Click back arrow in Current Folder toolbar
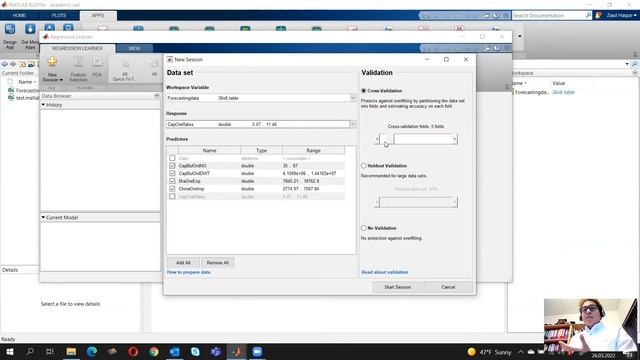This screenshot has height=360, width=640. (4, 64)
